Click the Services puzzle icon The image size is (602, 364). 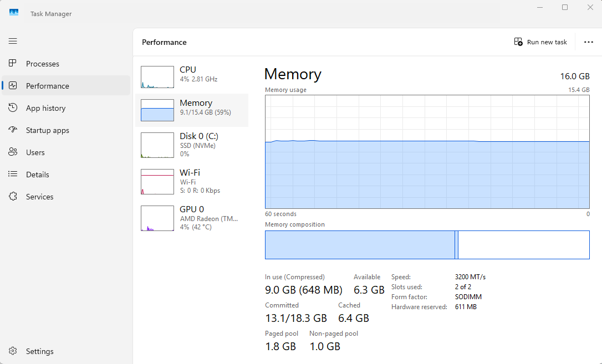[13, 197]
